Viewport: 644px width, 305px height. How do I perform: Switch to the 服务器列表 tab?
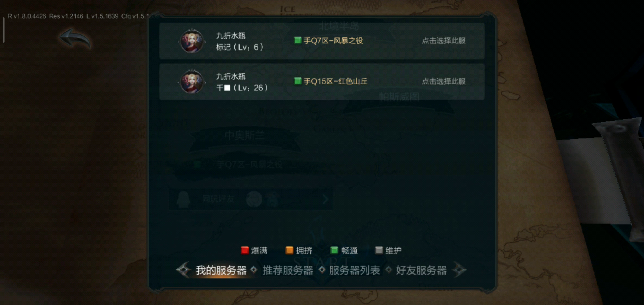click(x=354, y=270)
